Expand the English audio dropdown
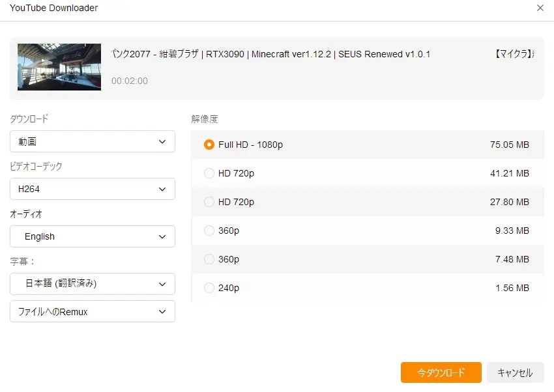The height and width of the screenshot is (392, 554). click(x=92, y=236)
